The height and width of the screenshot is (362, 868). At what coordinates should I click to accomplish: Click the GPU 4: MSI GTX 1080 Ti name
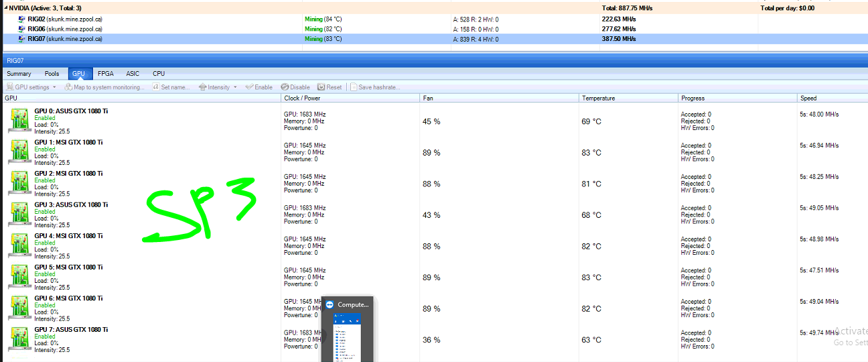pos(68,236)
